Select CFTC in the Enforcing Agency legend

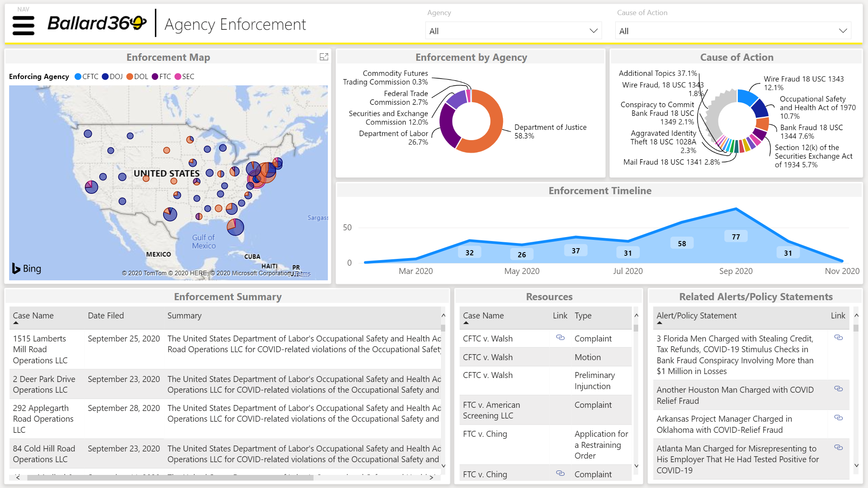(87, 77)
